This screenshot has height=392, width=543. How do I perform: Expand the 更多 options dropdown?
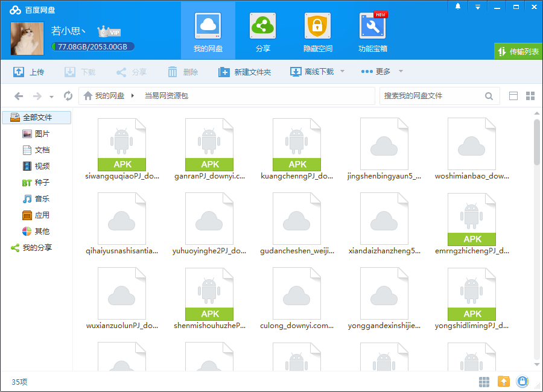pos(401,72)
